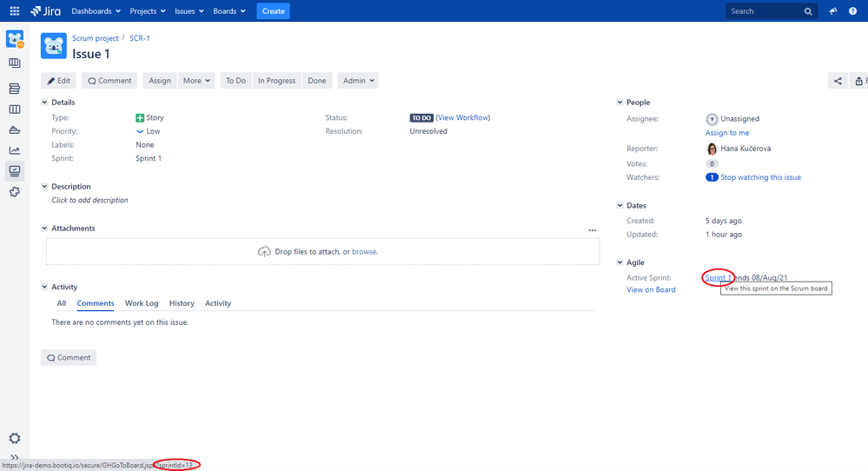Click the large issue project avatar

54,46
